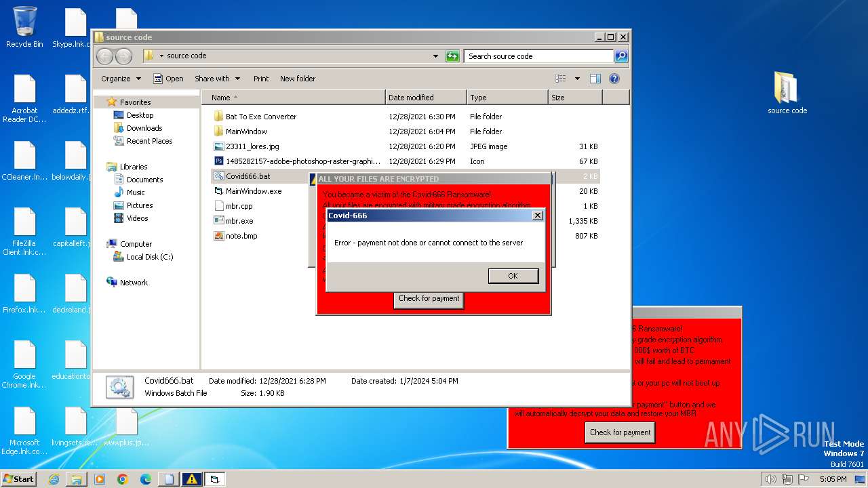Switch to the warning-icon taskbar window
The image size is (868, 488).
click(x=192, y=479)
